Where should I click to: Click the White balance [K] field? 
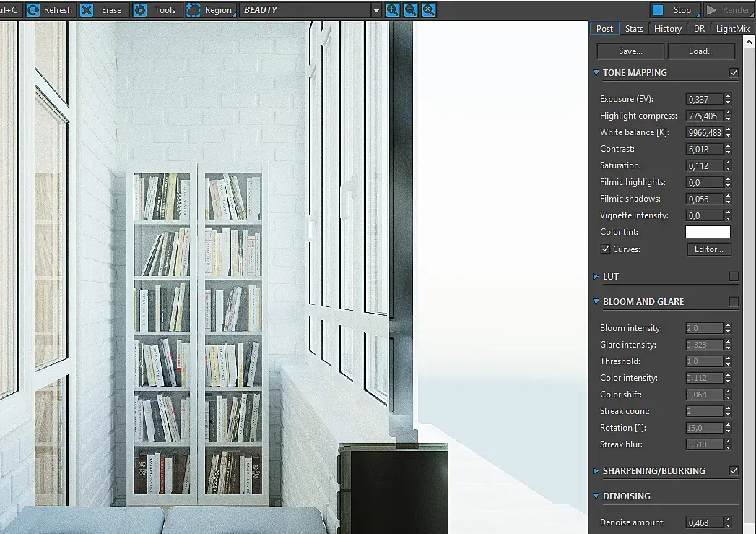pyautogui.click(x=705, y=132)
